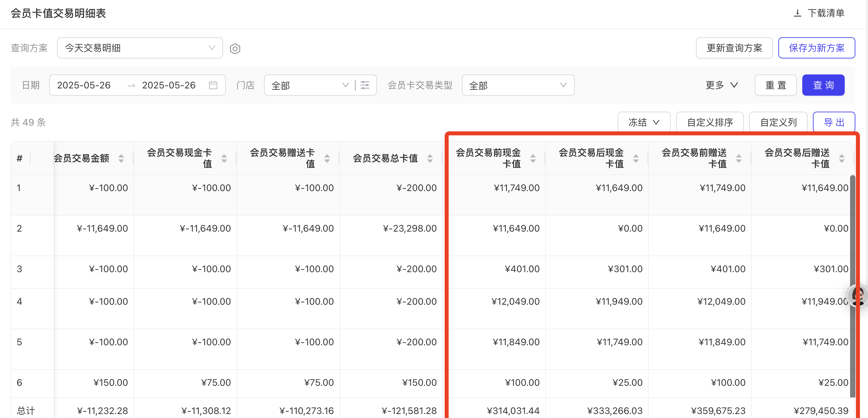
Task: Sort by 会员交易前现金卡值 column arrows
Action: coord(533,158)
